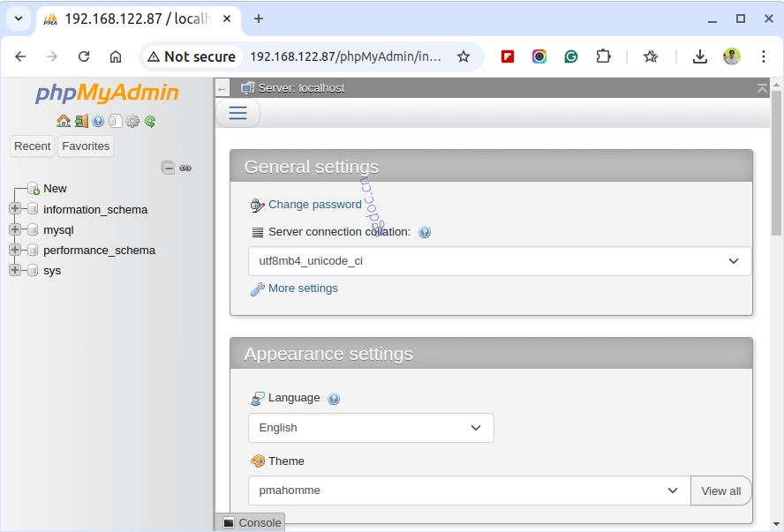
Task: Open the Extensions puzzle icon
Action: click(603, 56)
